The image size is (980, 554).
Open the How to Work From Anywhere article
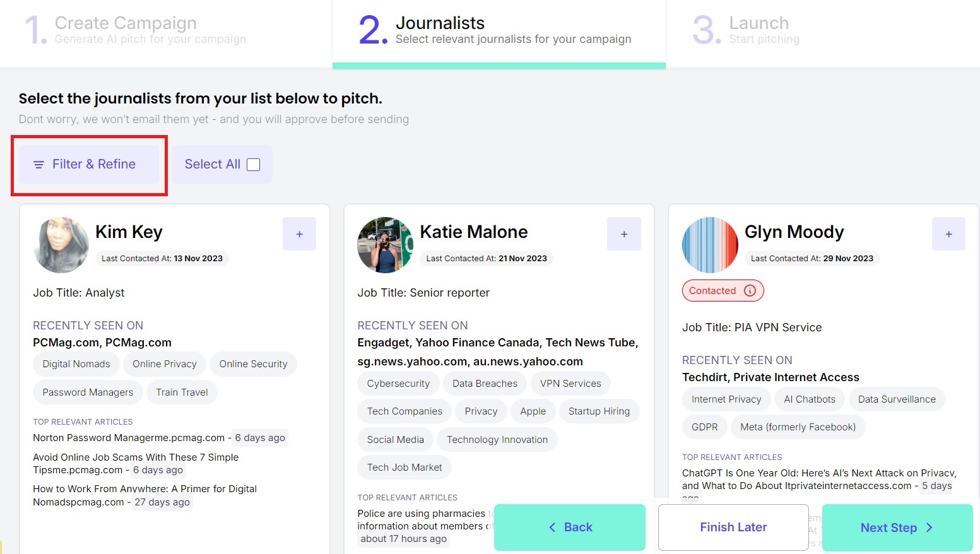coord(145,495)
